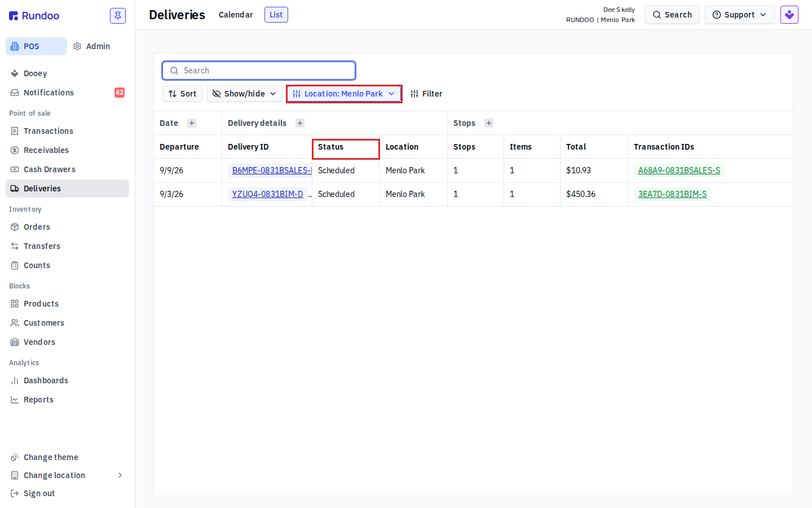
Task: Click the Sort button
Action: coord(183,94)
